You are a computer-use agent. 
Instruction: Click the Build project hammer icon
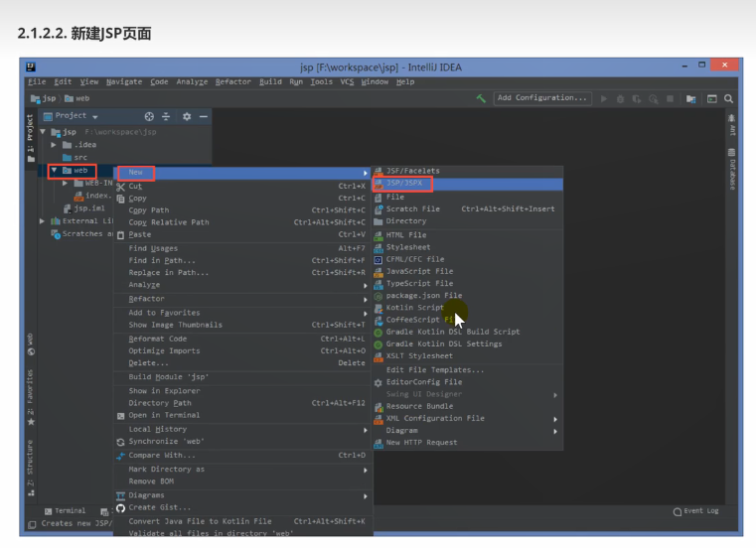coord(481,98)
